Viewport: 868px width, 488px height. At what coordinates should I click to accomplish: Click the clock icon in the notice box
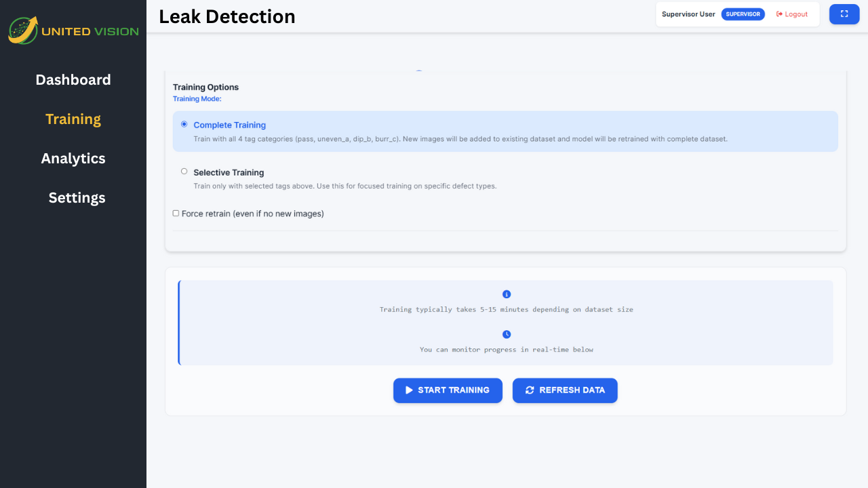coord(507,334)
